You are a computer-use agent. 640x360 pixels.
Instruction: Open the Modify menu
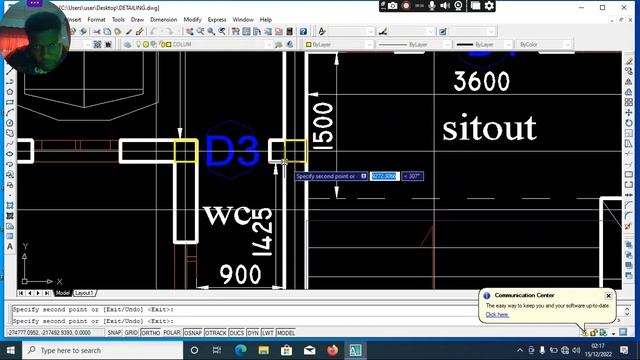(192, 20)
